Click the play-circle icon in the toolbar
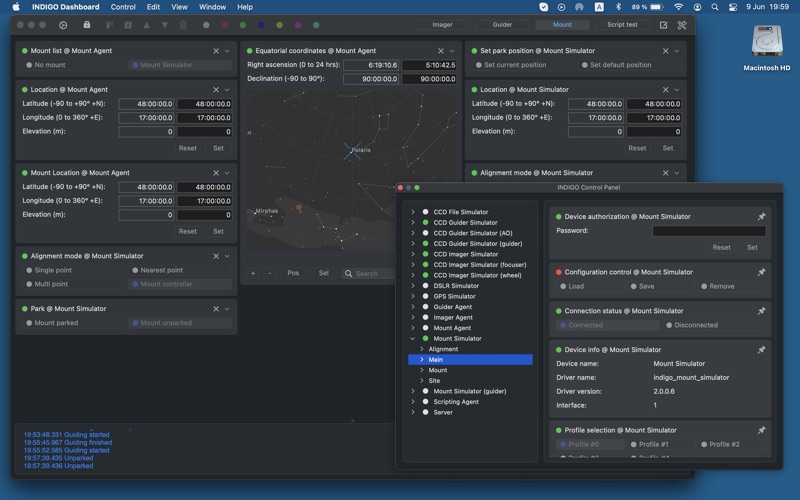Viewport: 800px width, 500px height. pyautogui.click(x=63, y=25)
